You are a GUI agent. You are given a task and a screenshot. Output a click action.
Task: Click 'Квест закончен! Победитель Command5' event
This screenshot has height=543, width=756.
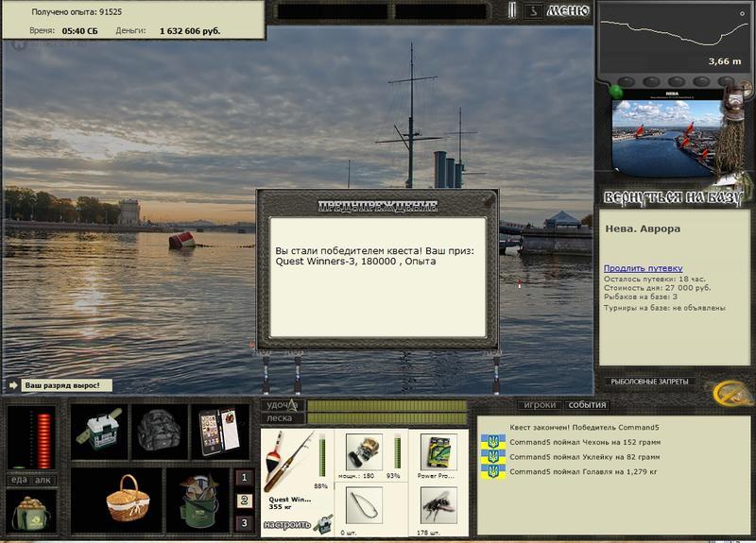(584, 428)
